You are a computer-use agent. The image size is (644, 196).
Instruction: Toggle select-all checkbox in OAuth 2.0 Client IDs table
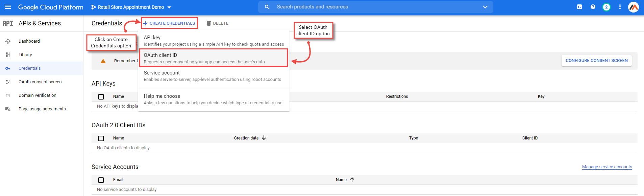pyautogui.click(x=101, y=138)
